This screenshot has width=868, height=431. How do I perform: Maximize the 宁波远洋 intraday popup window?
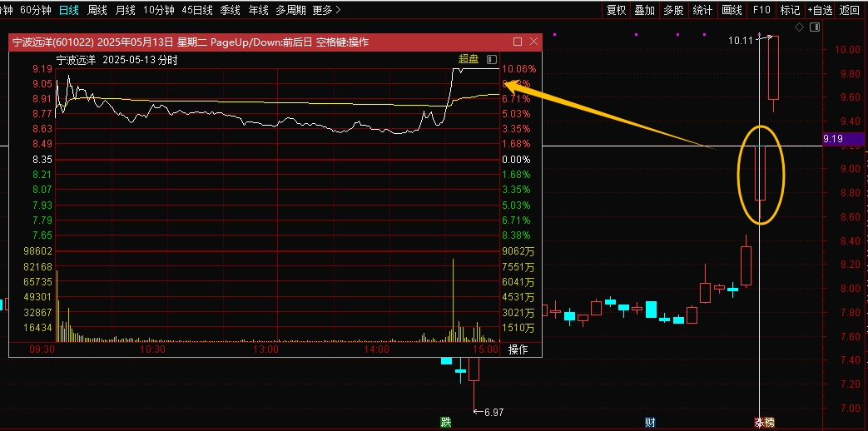tap(518, 42)
